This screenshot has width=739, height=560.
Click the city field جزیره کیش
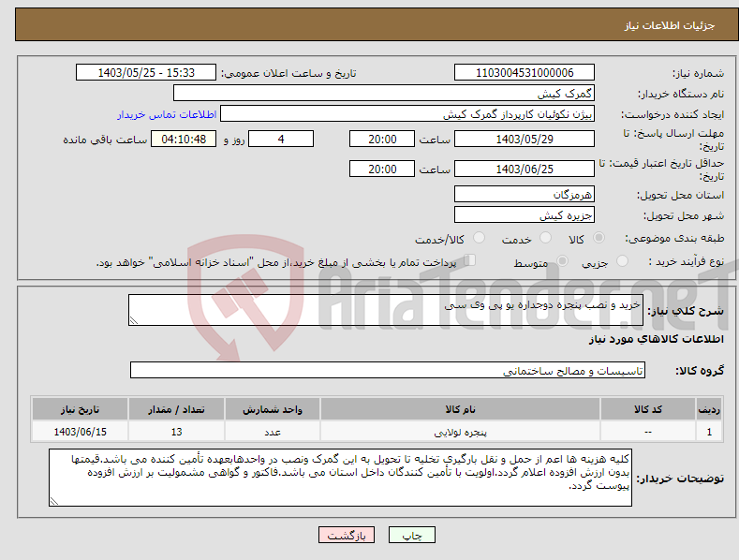(525, 215)
